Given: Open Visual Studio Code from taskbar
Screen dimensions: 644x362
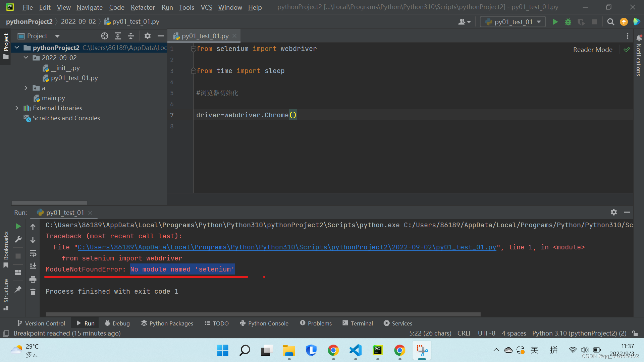Looking at the screenshot, I should [355, 351].
